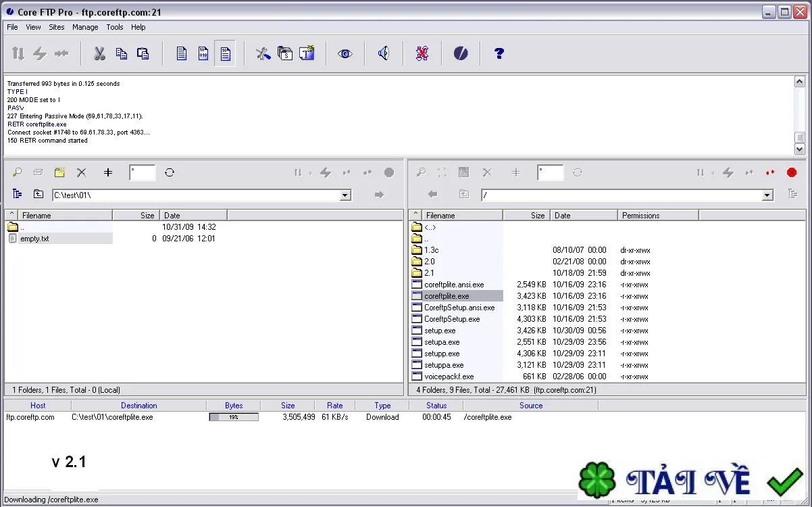Click the main toolbar up-down transfer arrows icon
Image resolution: width=812 pixels, height=507 pixels.
click(18, 54)
